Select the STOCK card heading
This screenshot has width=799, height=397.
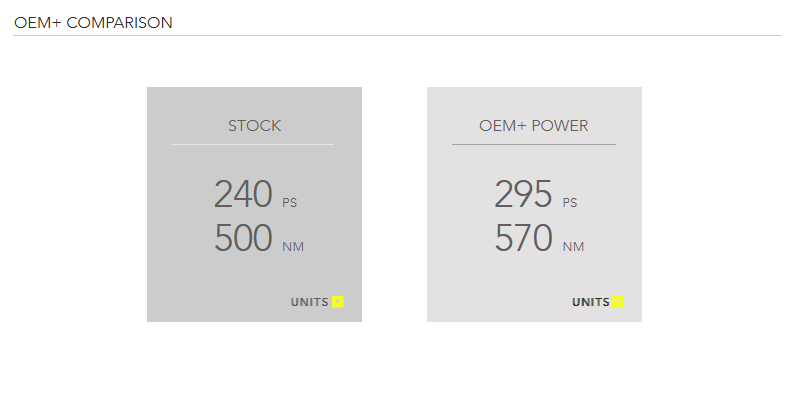[254, 126]
